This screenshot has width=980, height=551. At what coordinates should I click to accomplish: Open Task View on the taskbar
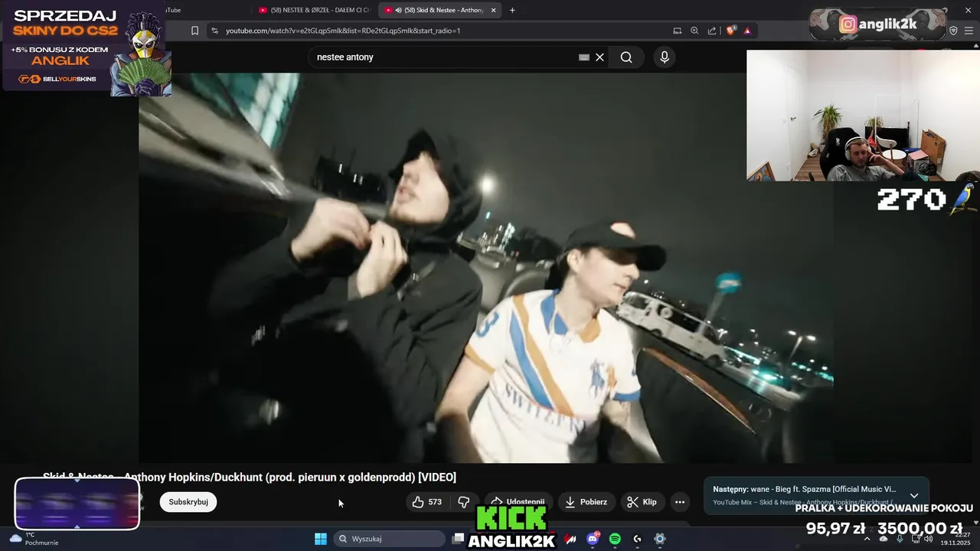458,539
